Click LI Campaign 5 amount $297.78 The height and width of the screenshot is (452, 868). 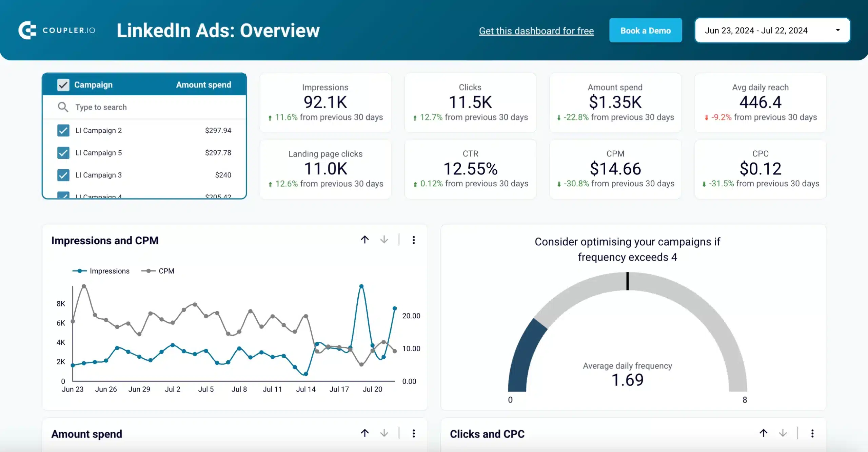(x=218, y=153)
